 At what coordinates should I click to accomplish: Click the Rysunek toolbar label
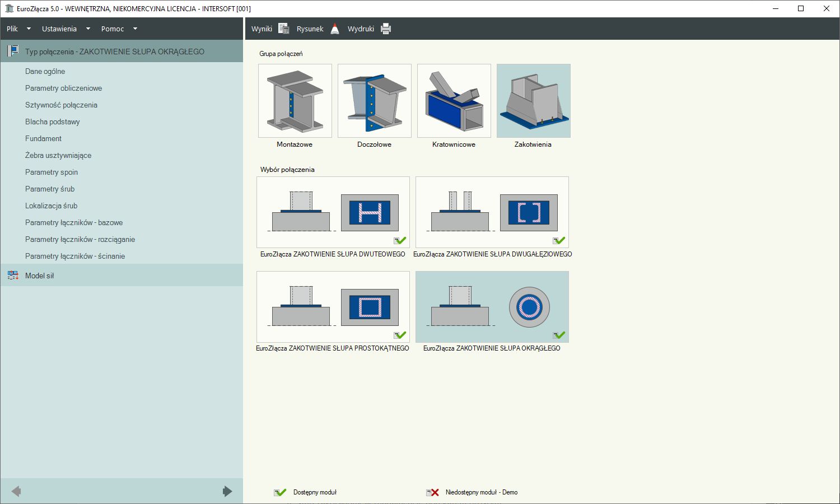[x=310, y=29]
